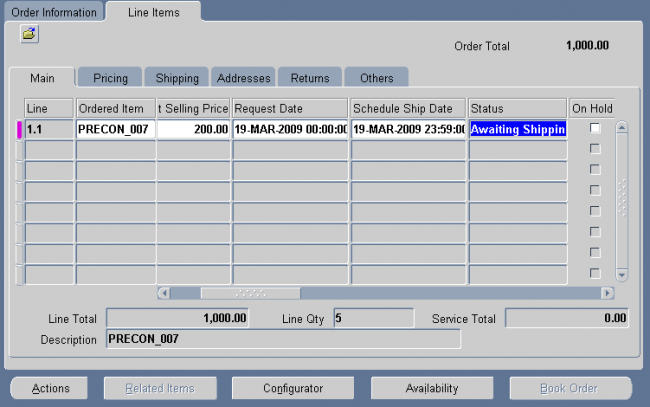Click the Ordered Item column header
This screenshot has height=407, width=650.
116,109
